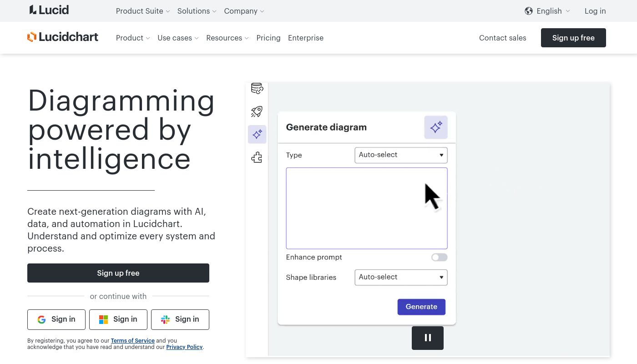Viewport: 637px width, 364px height.
Task: Open the Terms of Service link
Action: tap(133, 340)
